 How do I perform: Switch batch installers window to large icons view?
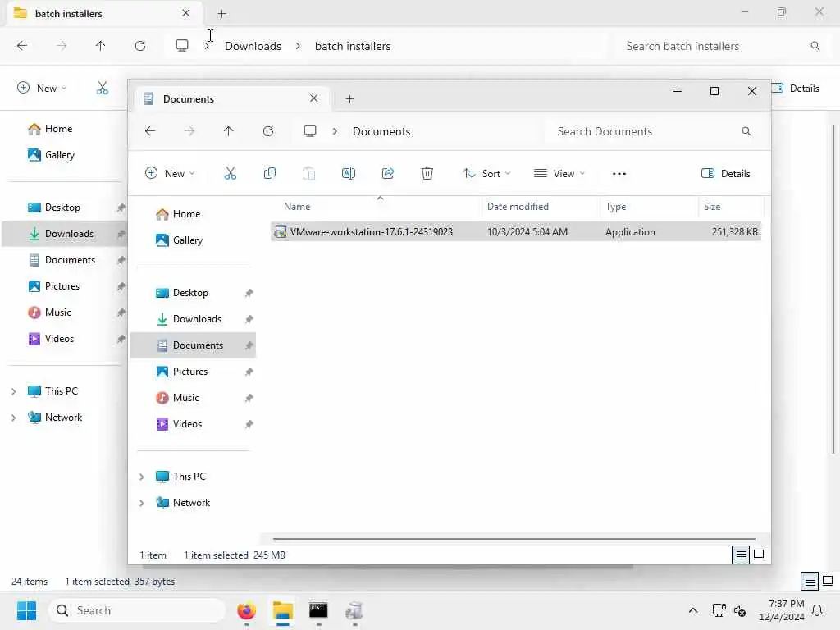coord(828,581)
